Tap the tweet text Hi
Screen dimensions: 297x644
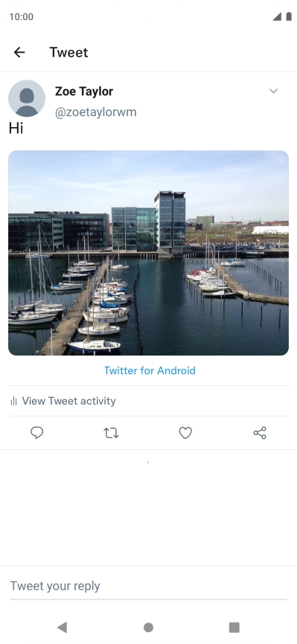tap(16, 129)
